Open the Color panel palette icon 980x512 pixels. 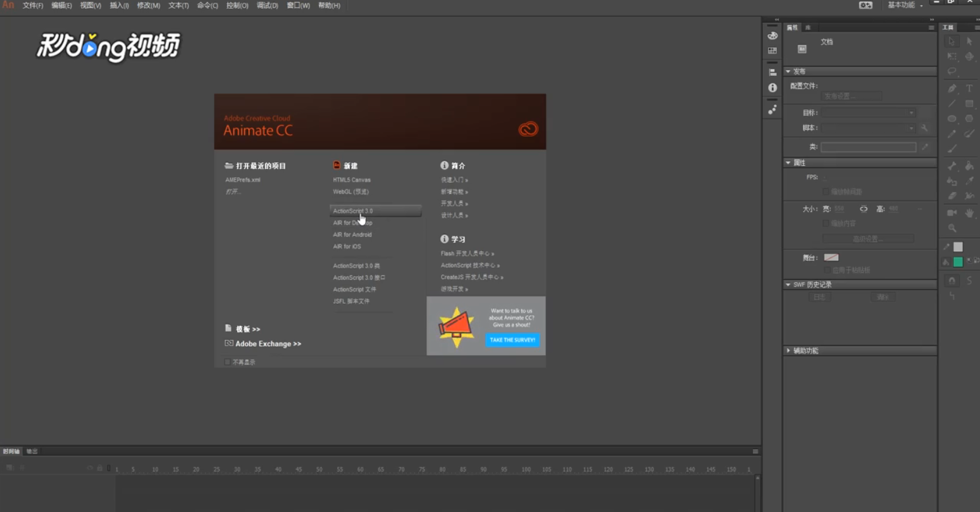[772, 36]
